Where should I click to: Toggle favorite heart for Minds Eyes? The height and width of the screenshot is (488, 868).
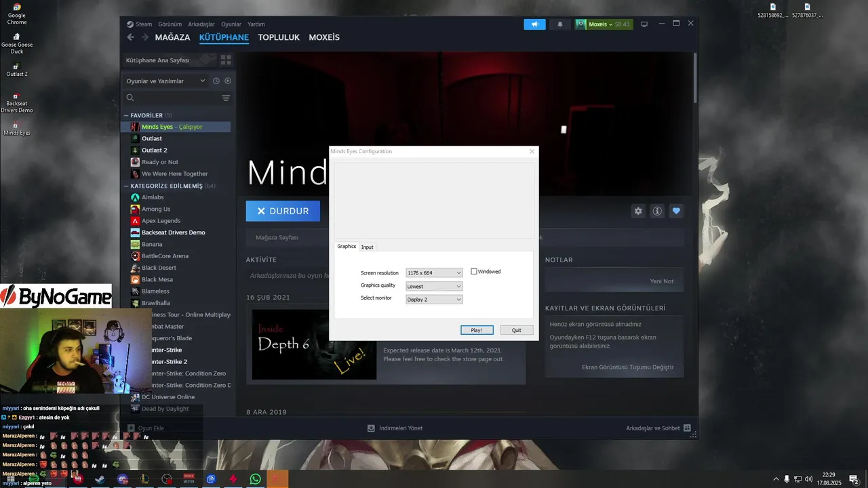pyautogui.click(x=676, y=211)
